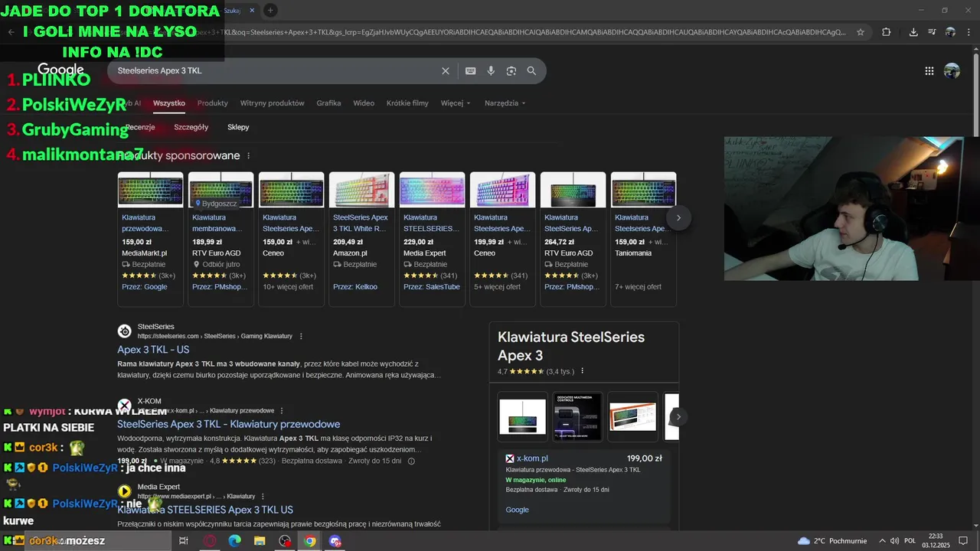Open the weather widget 2°C Pochmurnie
980x551 pixels.
click(831, 541)
